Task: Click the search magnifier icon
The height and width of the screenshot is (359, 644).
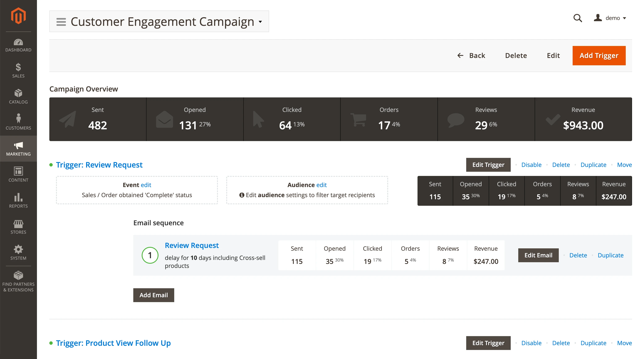Action: click(x=577, y=18)
